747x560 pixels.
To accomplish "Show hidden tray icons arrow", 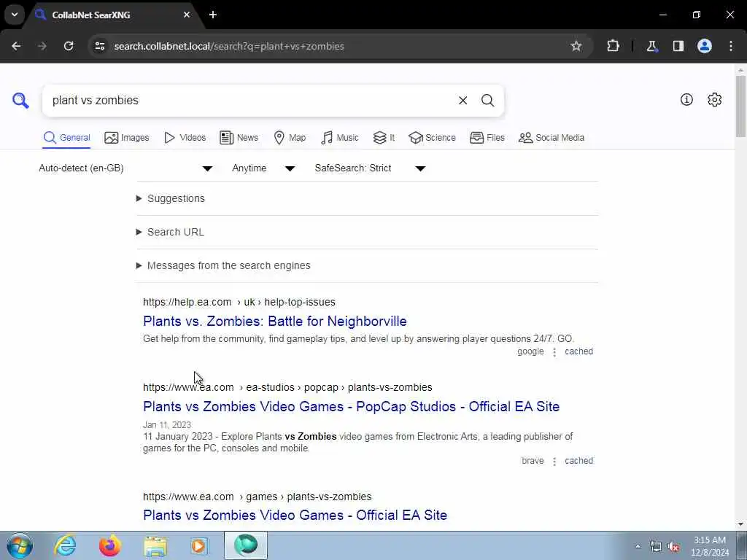I will coord(638,547).
